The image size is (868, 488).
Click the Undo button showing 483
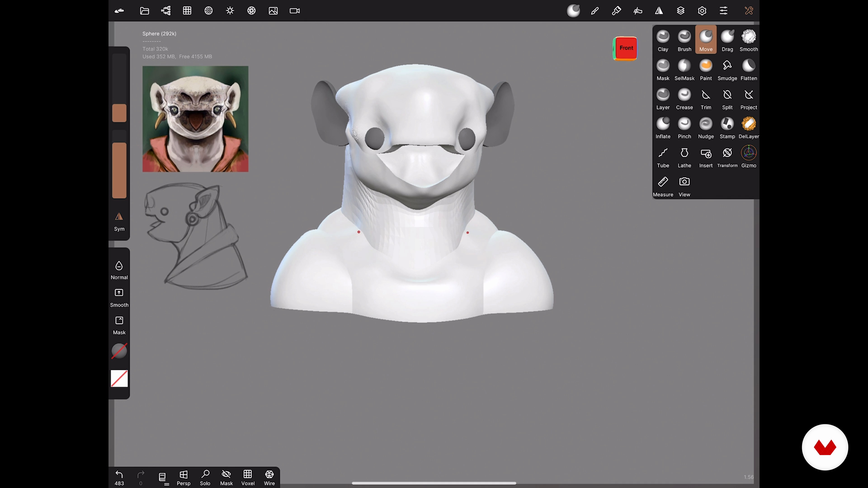(x=119, y=478)
